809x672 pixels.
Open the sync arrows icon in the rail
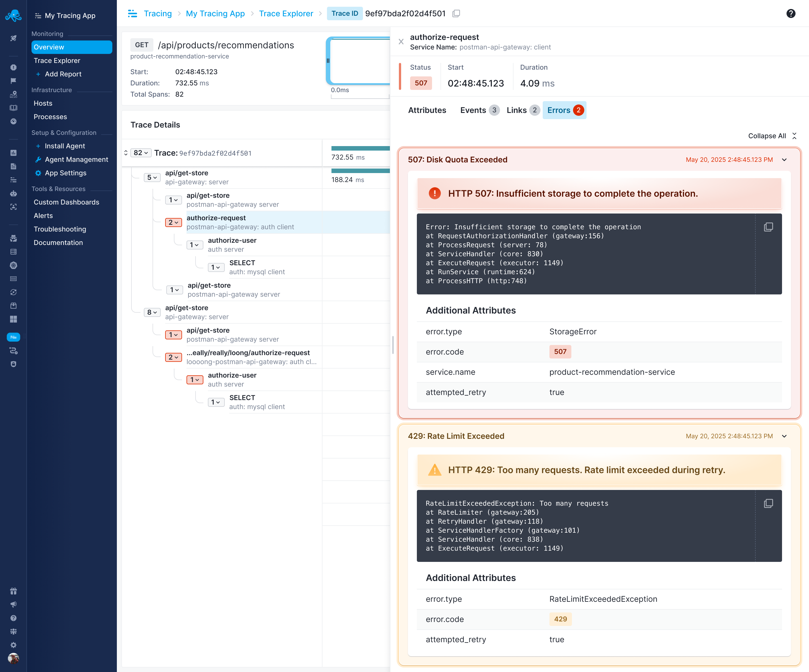[x=13, y=292]
